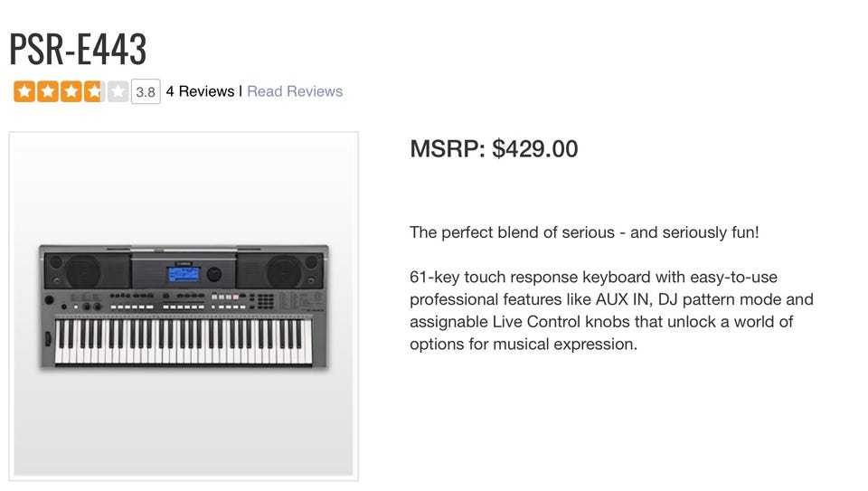868x491 pixels.
Task: Click the blue LCD screen on keyboard
Action: point(184,273)
